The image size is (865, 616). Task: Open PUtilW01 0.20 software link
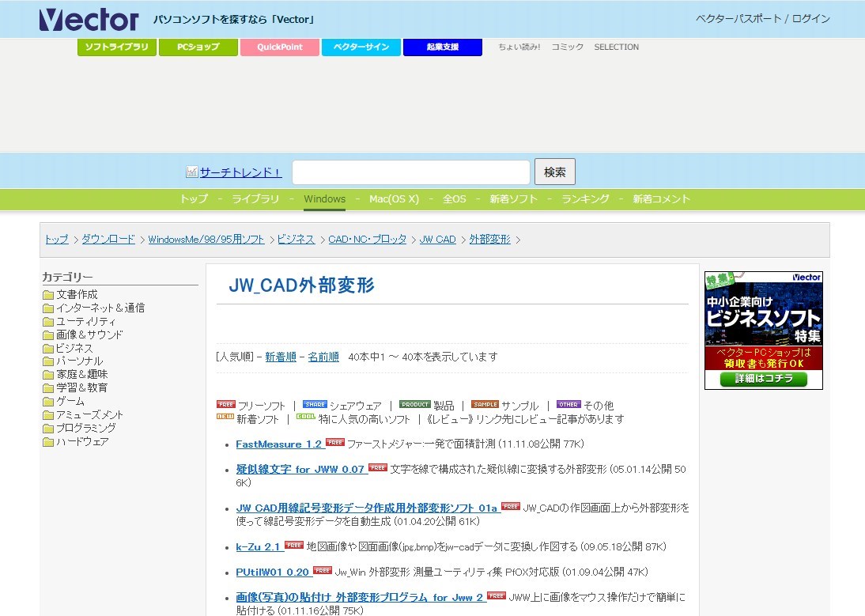(x=273, y=572)
